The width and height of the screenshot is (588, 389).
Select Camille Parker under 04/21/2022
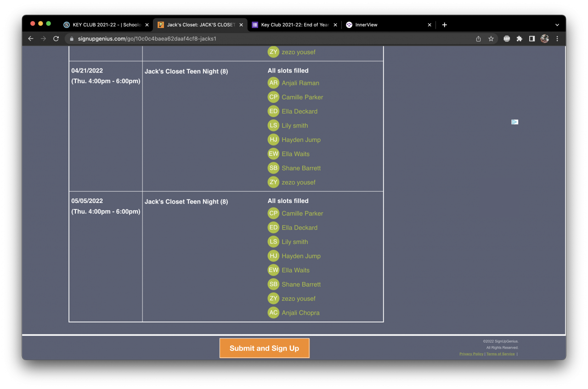tap(302, 97)
